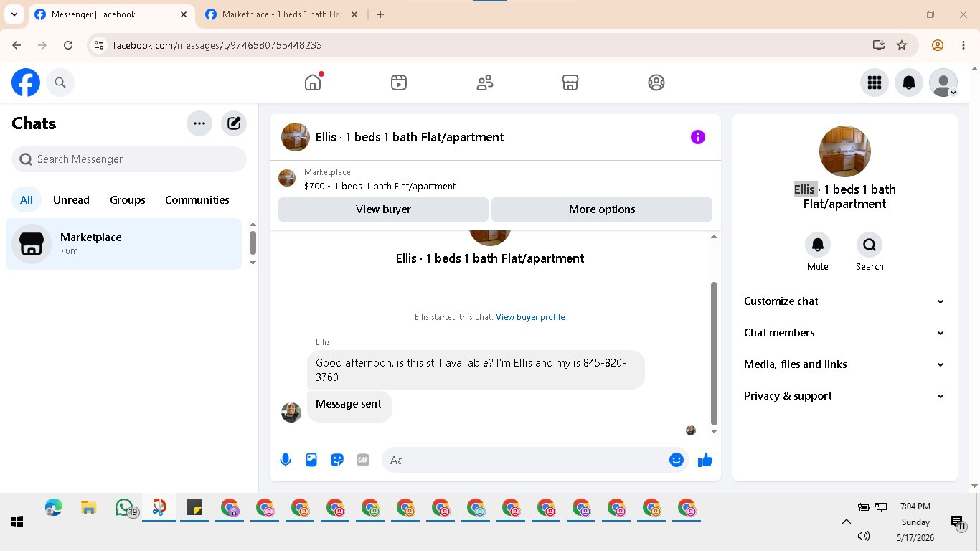980x551 pixels.
Task: Open the emoji picker smiley icon
Action: click(x=677, y=460)
